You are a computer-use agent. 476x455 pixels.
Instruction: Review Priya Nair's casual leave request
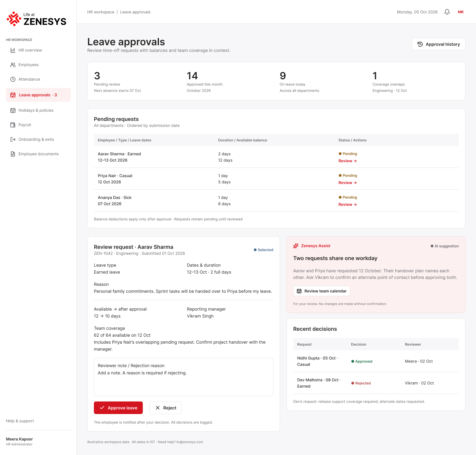pos(347,183)
